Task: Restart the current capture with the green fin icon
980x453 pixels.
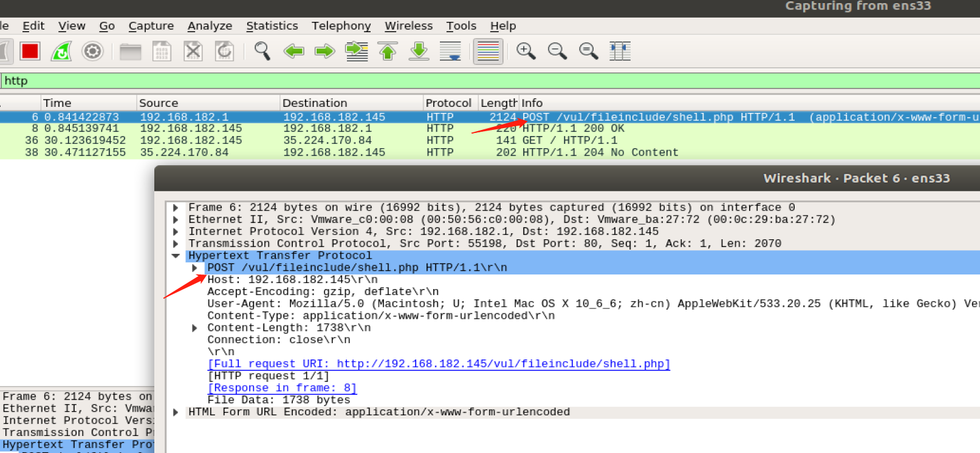Action: pyautogui.click(x=61, y=51)
